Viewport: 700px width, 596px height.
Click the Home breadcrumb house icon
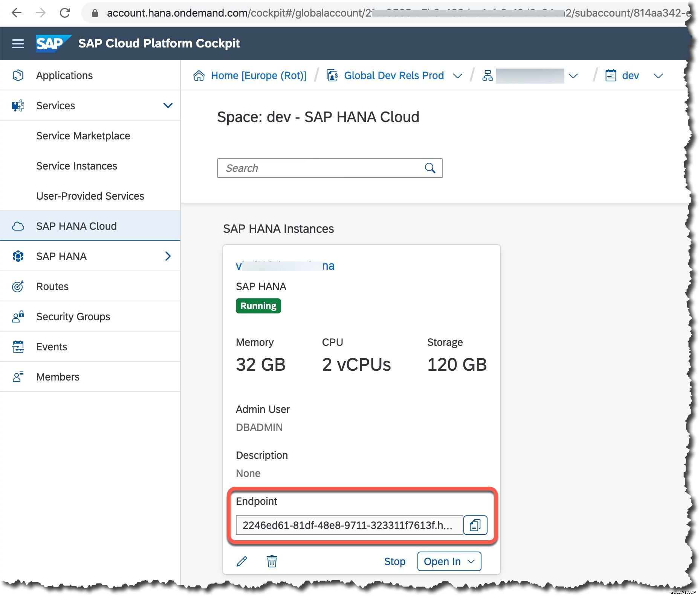[x=199, y=75]
